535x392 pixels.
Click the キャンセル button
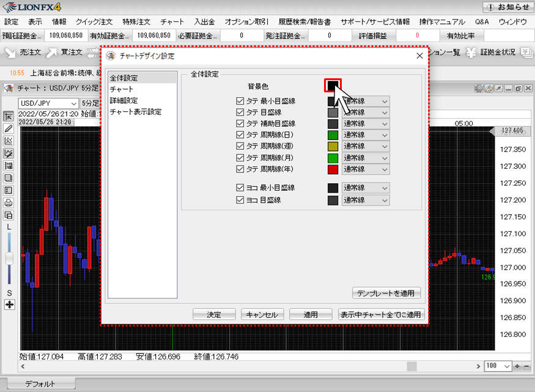[x=262, y=314]
